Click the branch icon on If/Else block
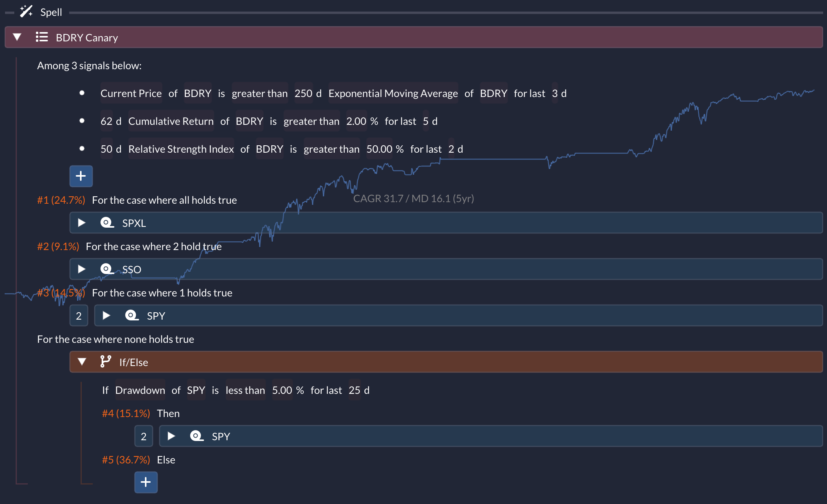 pyautogui.click(x=105, y=362)
